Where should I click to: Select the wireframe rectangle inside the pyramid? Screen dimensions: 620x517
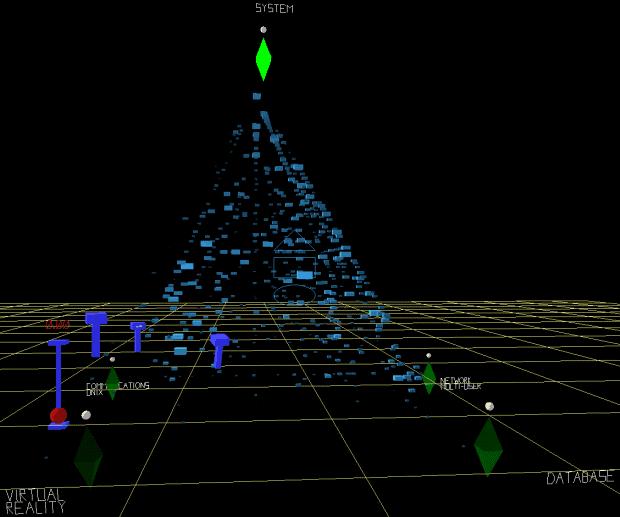point(295,268)
